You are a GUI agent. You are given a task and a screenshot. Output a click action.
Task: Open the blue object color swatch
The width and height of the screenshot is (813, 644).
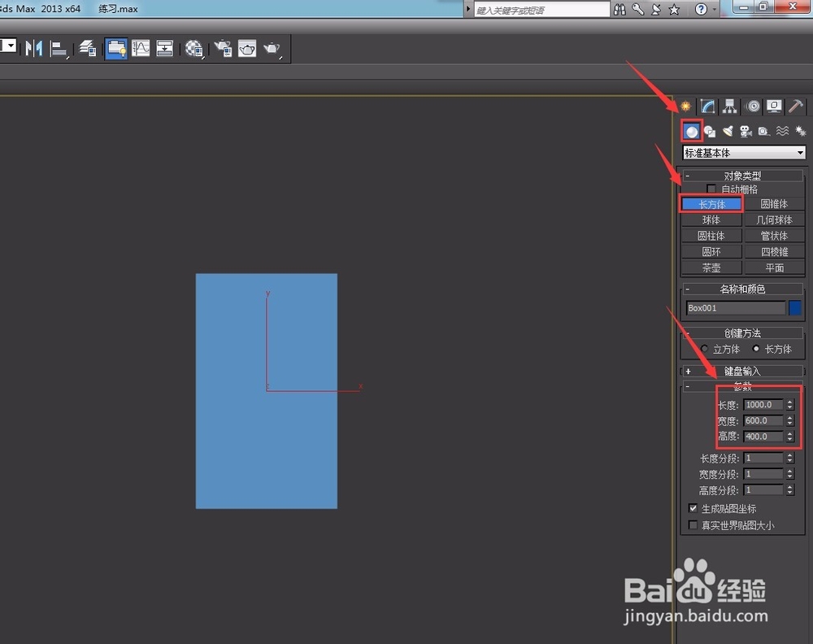click(795, 308)
